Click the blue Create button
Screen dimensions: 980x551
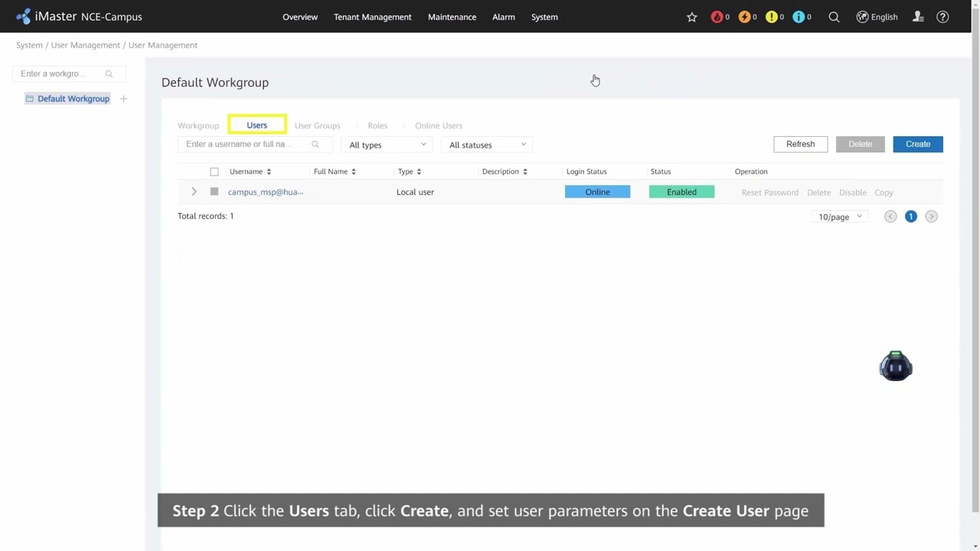(918, 144)
